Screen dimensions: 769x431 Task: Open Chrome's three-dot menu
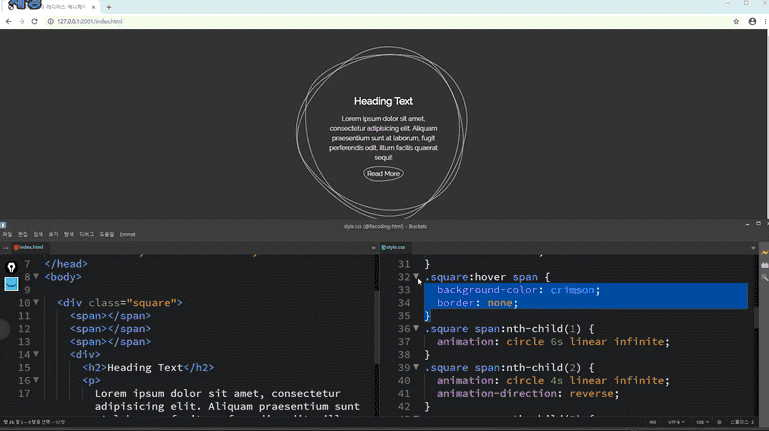(x=763, y=21)
